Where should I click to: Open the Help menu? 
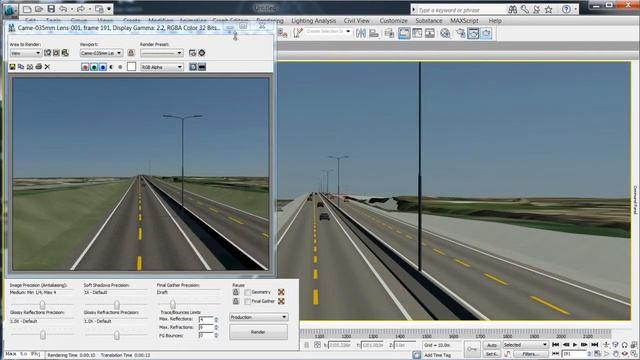[x=495, y=20]
